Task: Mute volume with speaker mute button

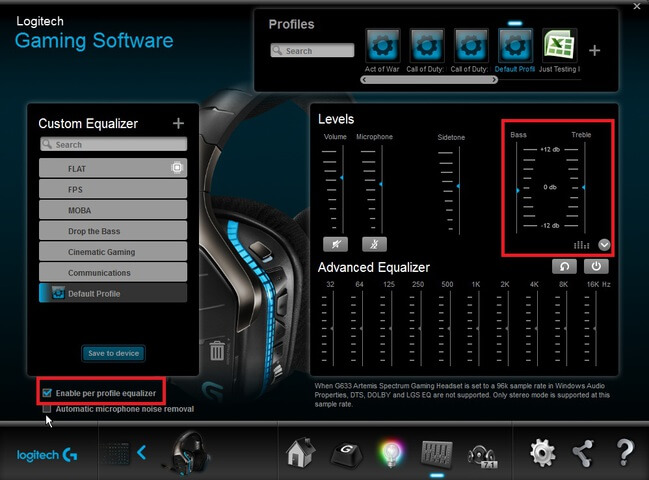Action: (x=335, y=244)
